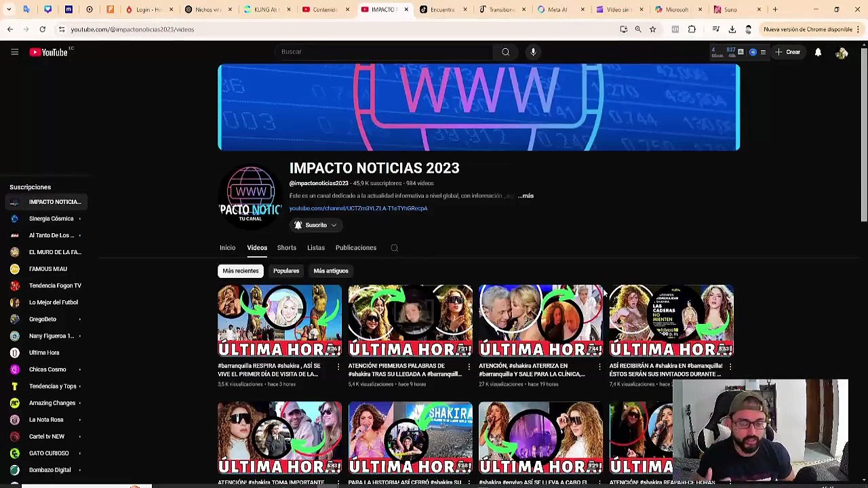The image size is (868, 488).
Task: Select the Más antiguos filter chip
Action: click(331, 271)
